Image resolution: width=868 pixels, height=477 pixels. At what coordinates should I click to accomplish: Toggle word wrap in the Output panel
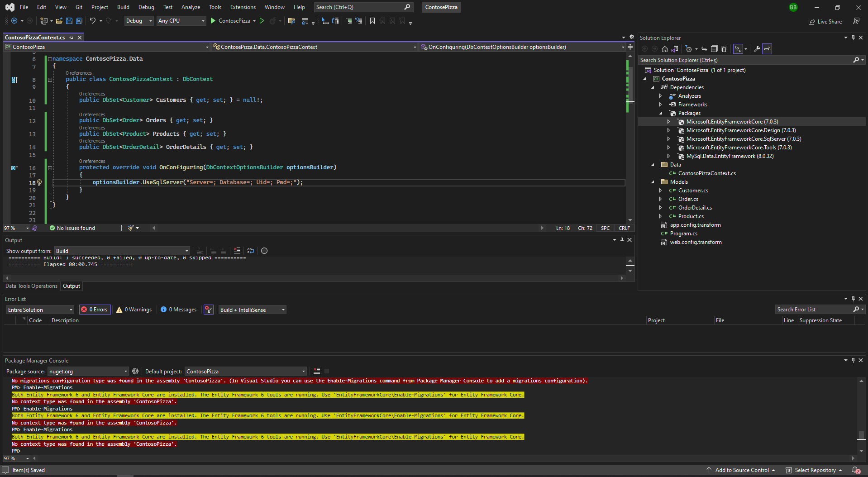[x=251, y=251]
